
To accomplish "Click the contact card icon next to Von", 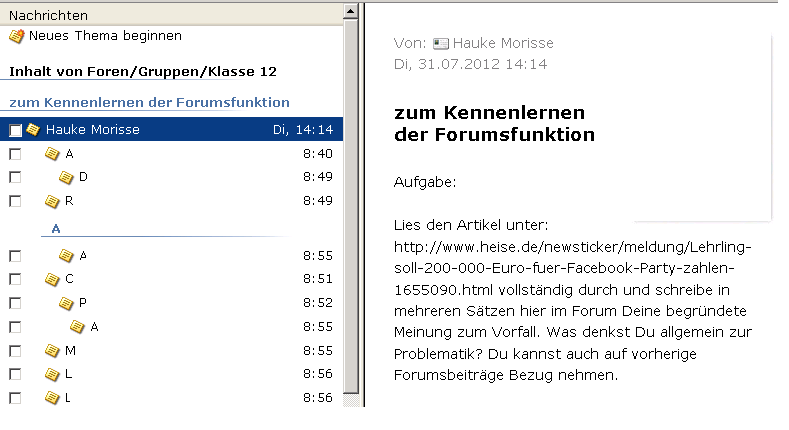I will (441, 44).
